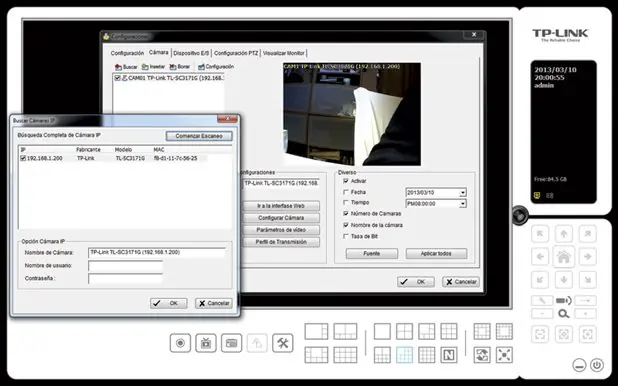Pan camera left with PTZ left arrow
Screen dimensions: 618x386
(540, 257)
